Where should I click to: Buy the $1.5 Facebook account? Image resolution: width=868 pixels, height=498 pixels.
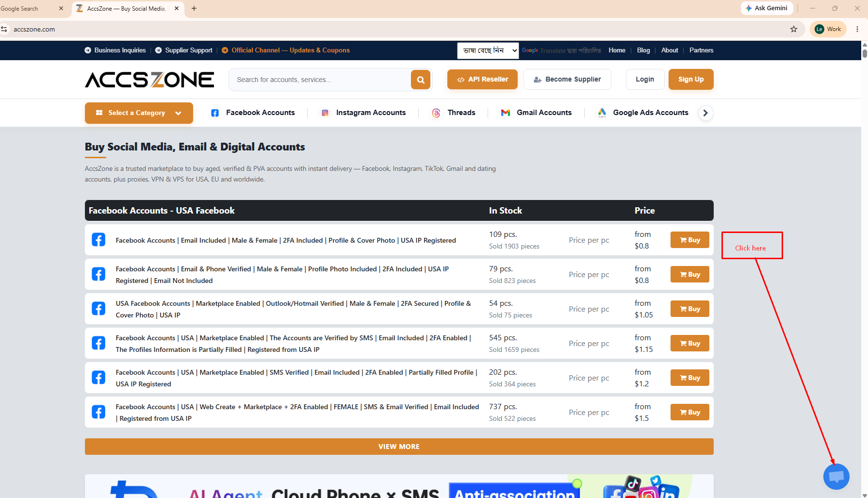point(690,412)
